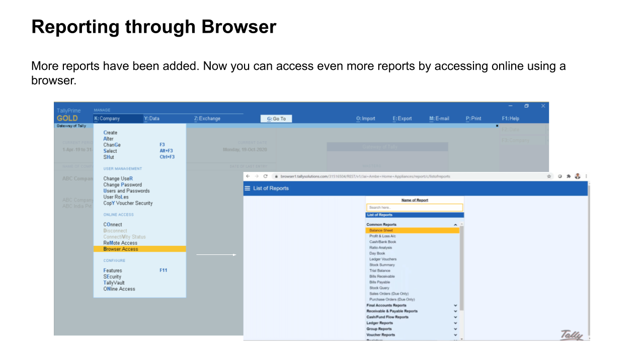Open Sales Orders (Due Only) report

389,294
